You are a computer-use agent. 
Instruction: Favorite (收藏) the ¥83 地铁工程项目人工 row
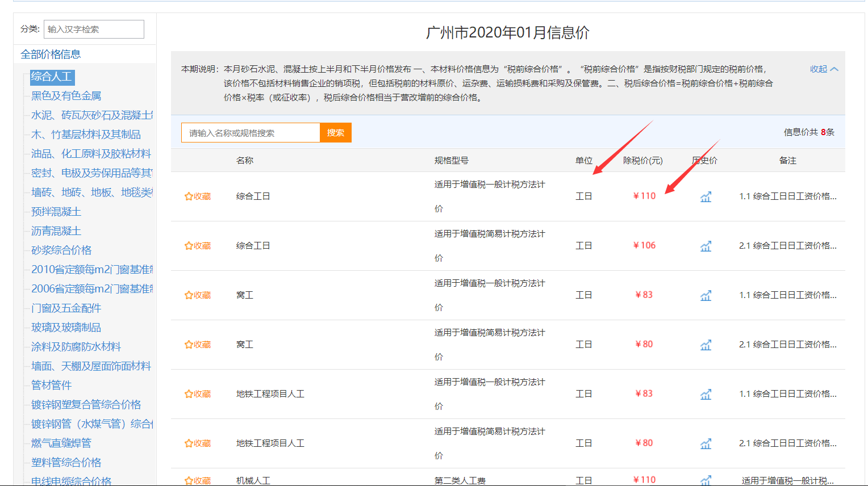click(198, 394)
